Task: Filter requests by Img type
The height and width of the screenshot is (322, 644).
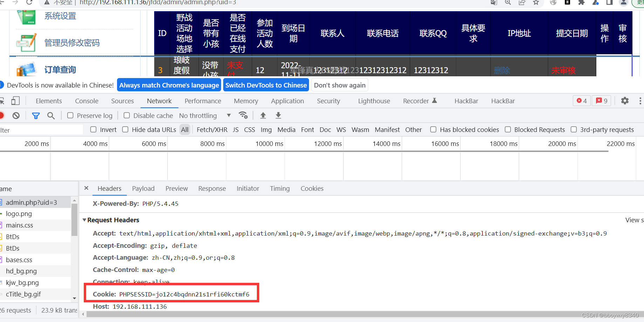Action: pyautogui.click(x=266, y=129)
